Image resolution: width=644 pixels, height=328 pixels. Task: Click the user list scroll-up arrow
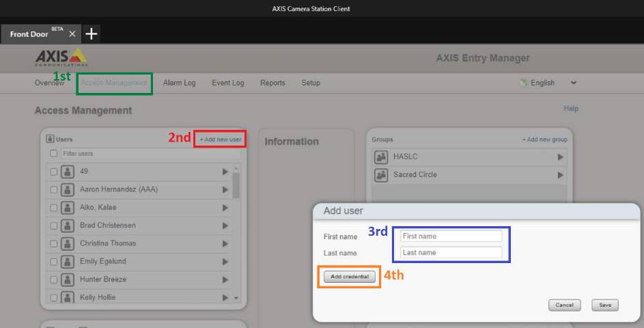tap(236, 169)
